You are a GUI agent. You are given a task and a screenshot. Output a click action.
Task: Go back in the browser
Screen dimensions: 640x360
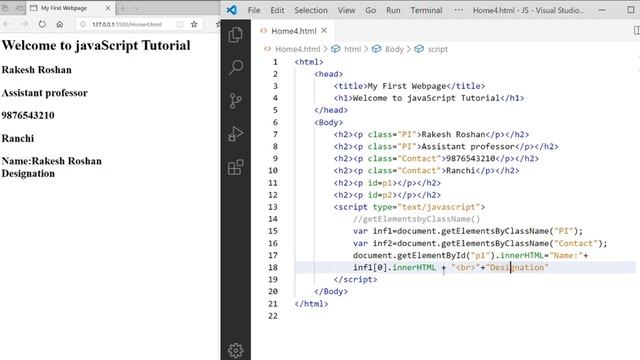tap(7, 24)
